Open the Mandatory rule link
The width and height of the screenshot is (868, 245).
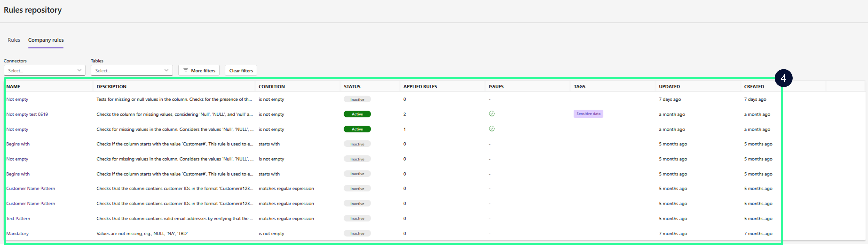(x=18, y=234)
